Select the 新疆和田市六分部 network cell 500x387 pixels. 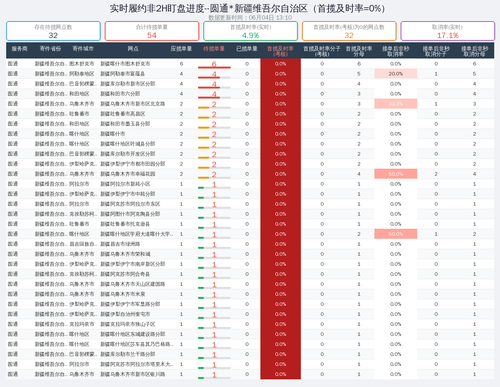coord(120,94)
